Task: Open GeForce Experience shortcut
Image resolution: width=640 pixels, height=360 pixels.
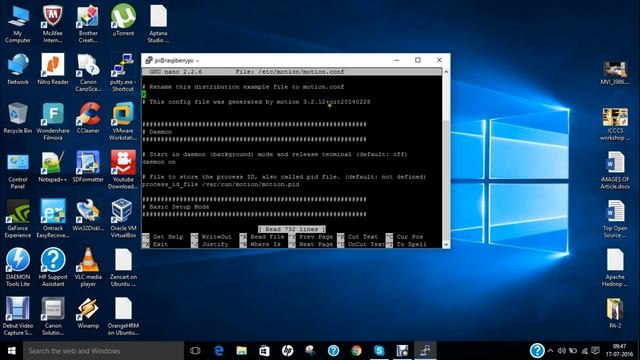Action: (18, 219)
